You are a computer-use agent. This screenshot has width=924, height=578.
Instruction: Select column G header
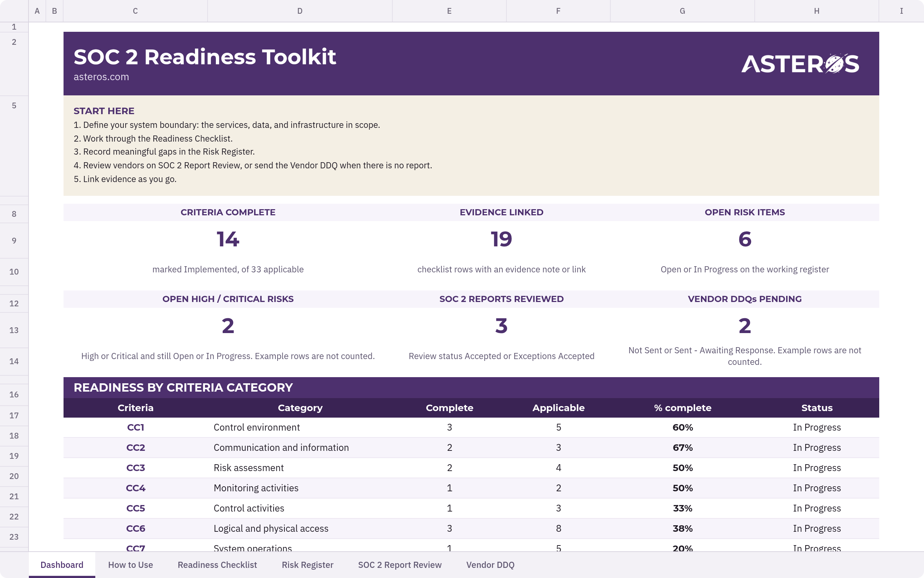(x=682, y=11)
